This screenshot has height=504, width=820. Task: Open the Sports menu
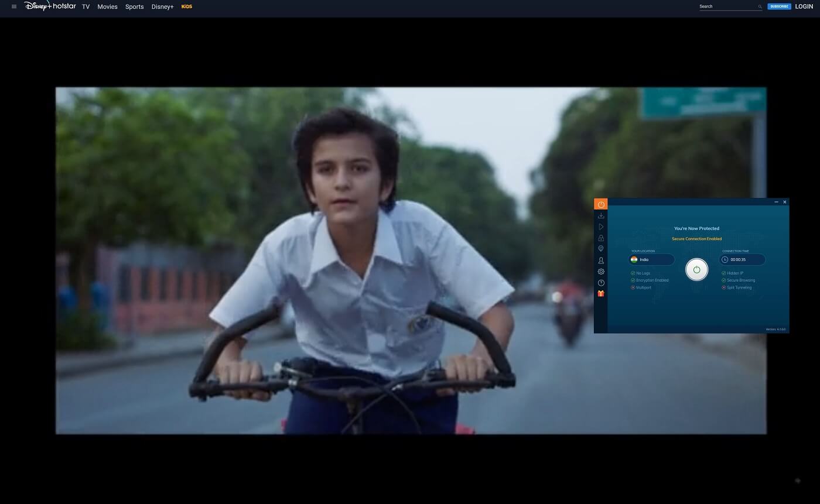click(x=134, y=6)
